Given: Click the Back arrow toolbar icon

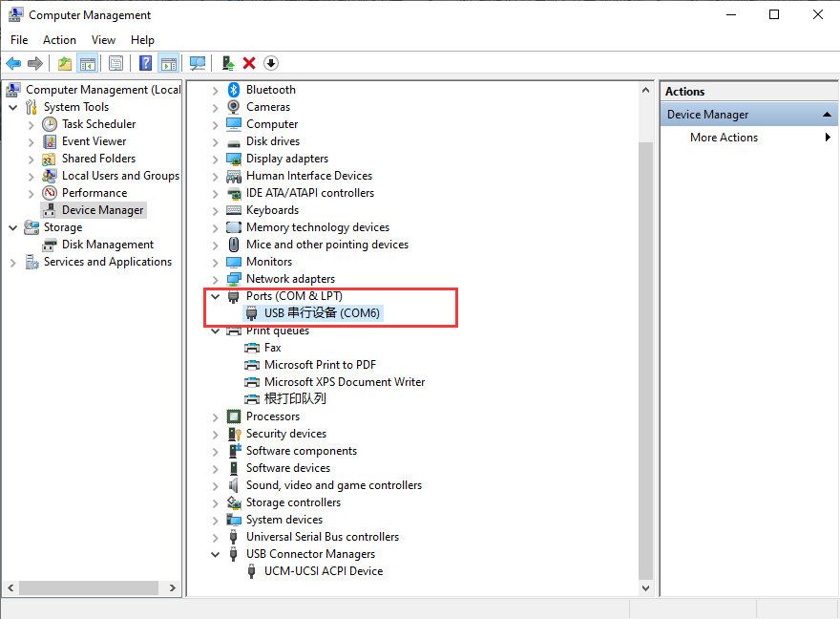Looking at the screenshot, I should [13, 63].
